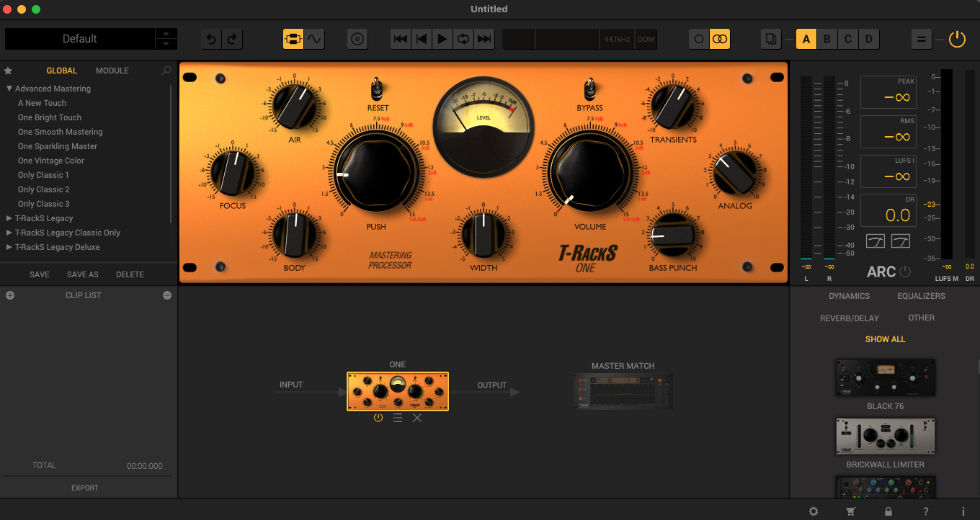The height and width of the screenshot is (520, 980).
Task: Toggle the ONE module power icon
Action: click(x=378, y=418)
